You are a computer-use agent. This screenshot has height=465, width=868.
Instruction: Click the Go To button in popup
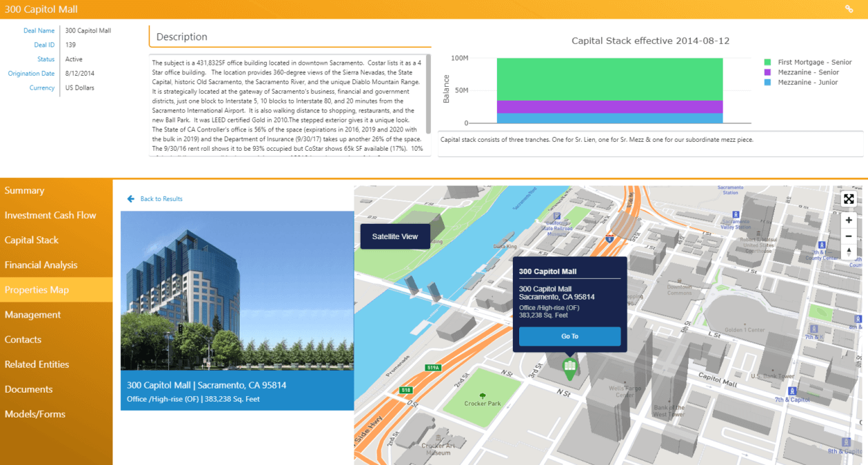coord(569,336)
